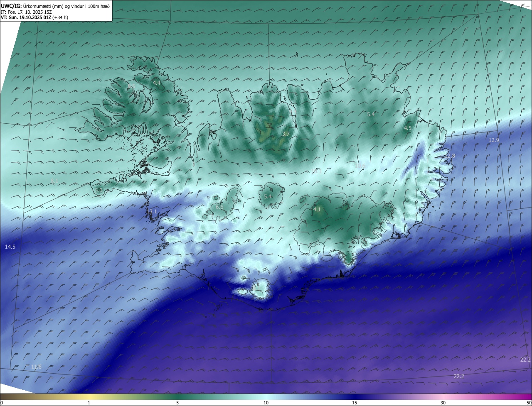Click the 6.6 value on Langjökull glacier
This screenshot has width=532, height=406.
(x=219, y=207)
